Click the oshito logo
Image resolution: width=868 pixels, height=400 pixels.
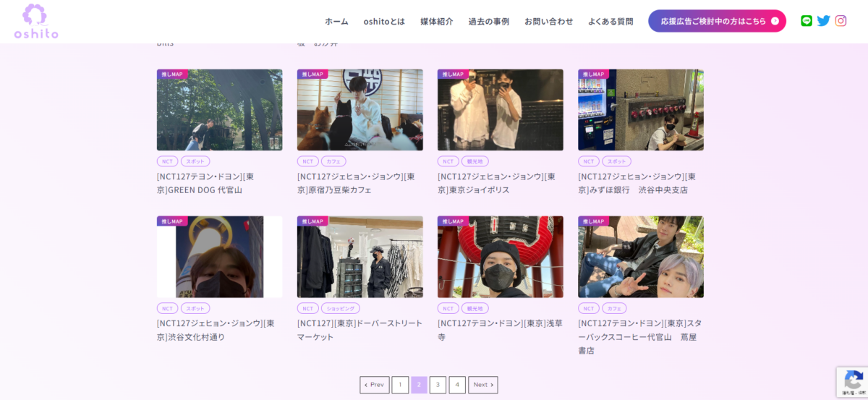click(x=35, y=21)
